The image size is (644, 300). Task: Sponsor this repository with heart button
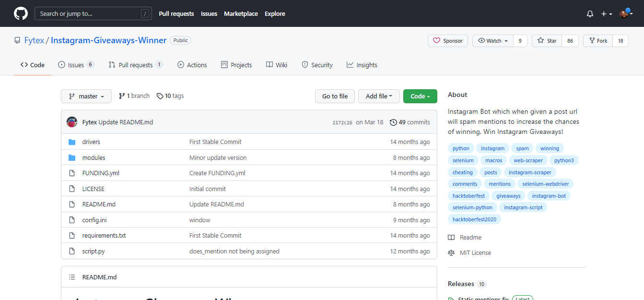448,41
